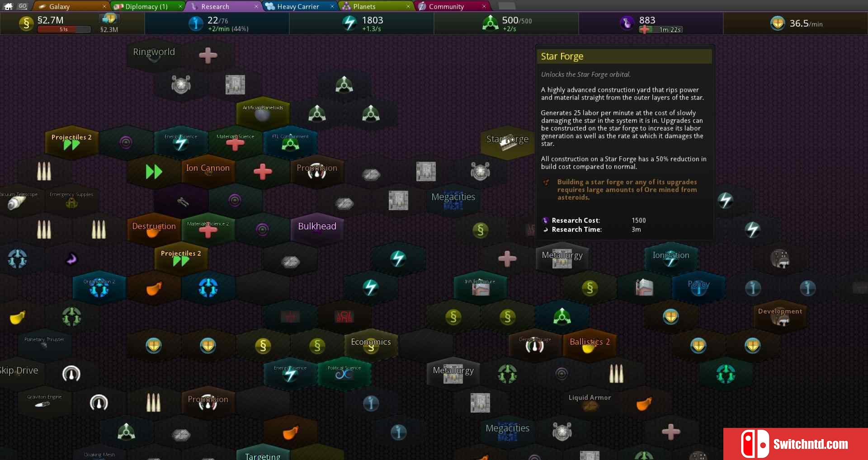Click the bullets icon below Projectiles 2
This screenshot has height=460, width=868.
(x=44, y=171)
